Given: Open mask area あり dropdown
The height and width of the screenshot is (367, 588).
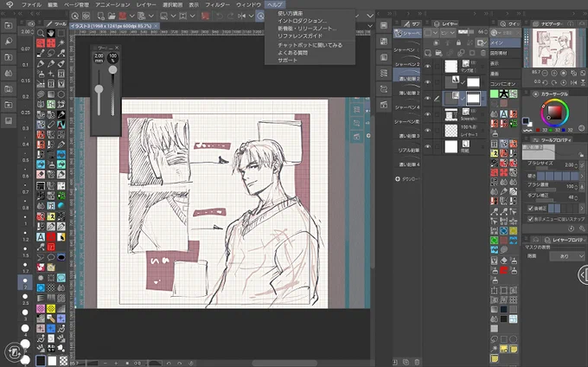Looking at the screenshot, I should 567,256.
